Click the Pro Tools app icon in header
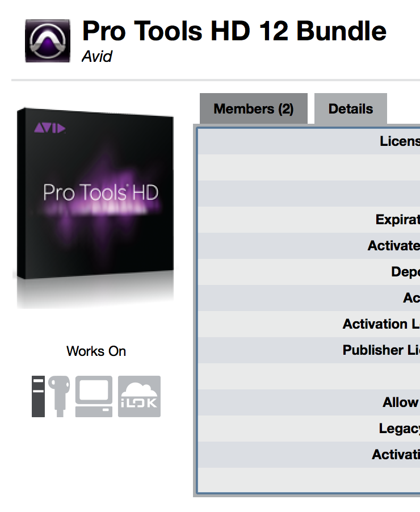This screenshot has height=512, width=420. coord(48,41)
